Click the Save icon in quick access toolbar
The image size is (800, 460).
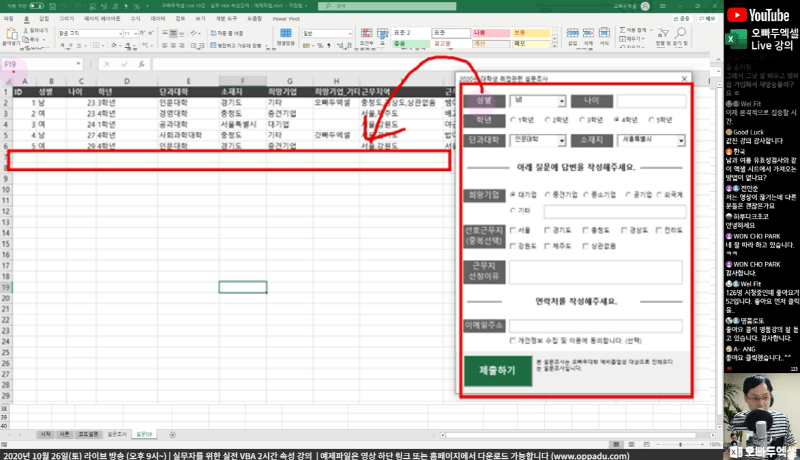[x=52, y=6]
